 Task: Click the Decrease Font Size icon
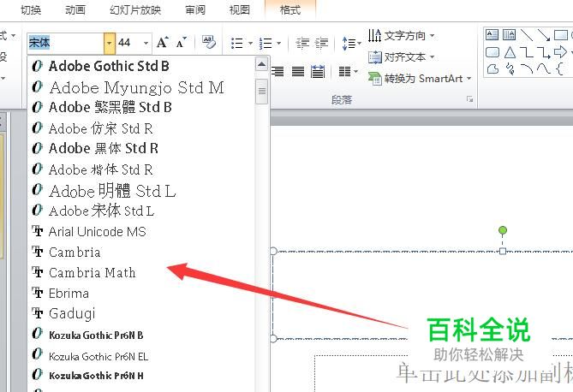coord(182,43)
